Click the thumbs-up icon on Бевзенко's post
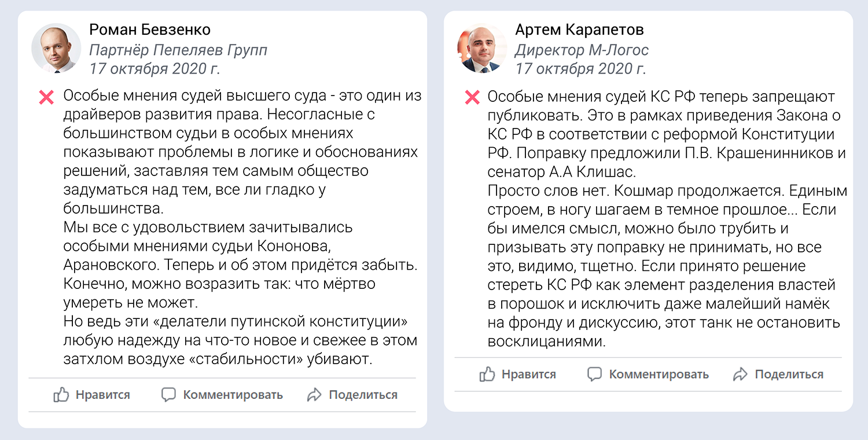This screenshot has width=868, height=440. coord(61,395)
